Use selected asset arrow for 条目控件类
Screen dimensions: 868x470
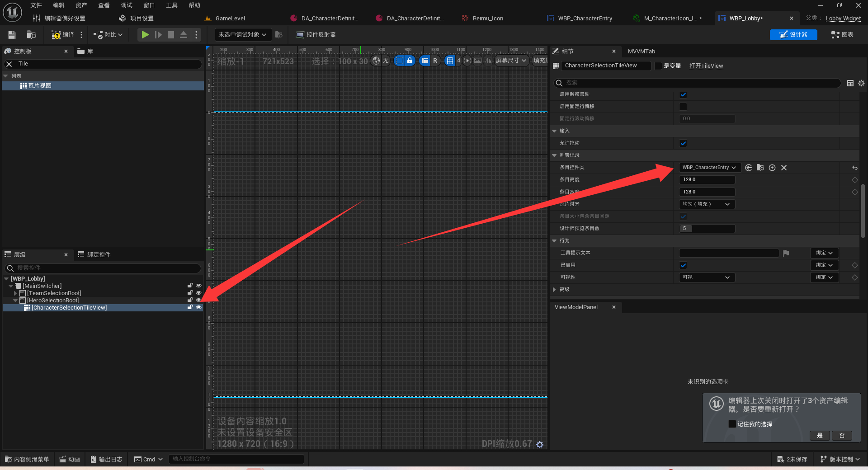pyautogui.click(x=749, y=168)
